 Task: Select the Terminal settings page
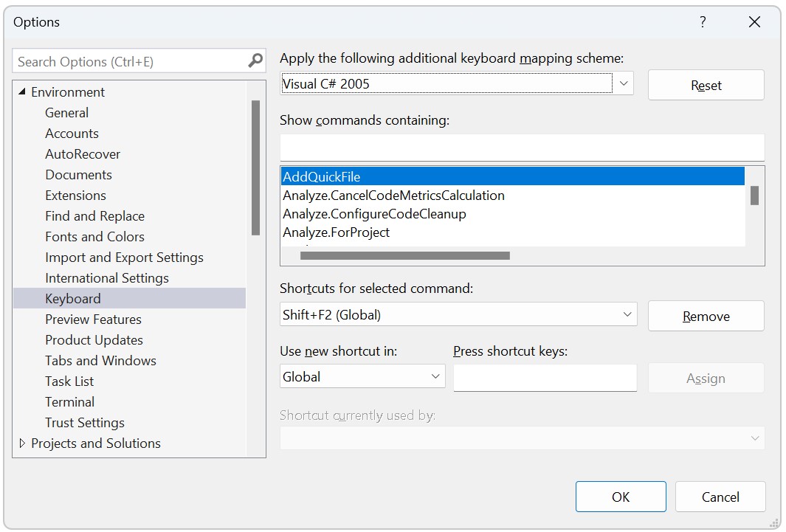click(69, 401)
